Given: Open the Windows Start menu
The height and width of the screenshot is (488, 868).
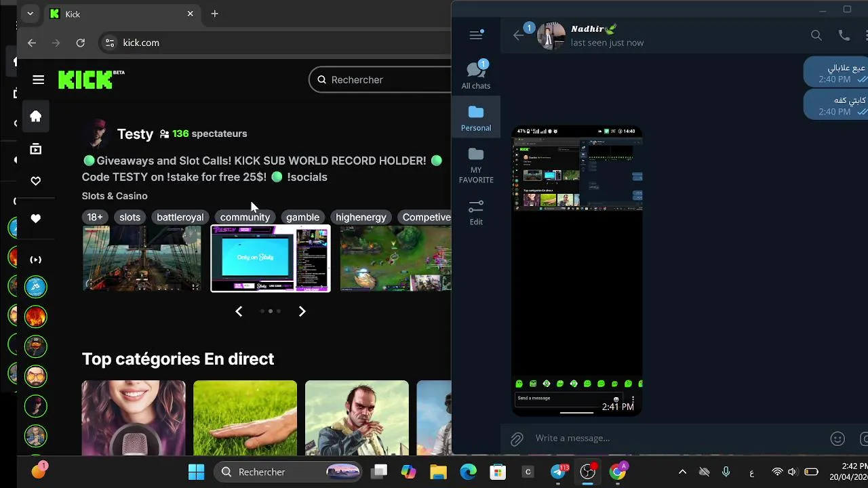Looking at the screenshot, I should pyautogui.click(x=197, y=472).
